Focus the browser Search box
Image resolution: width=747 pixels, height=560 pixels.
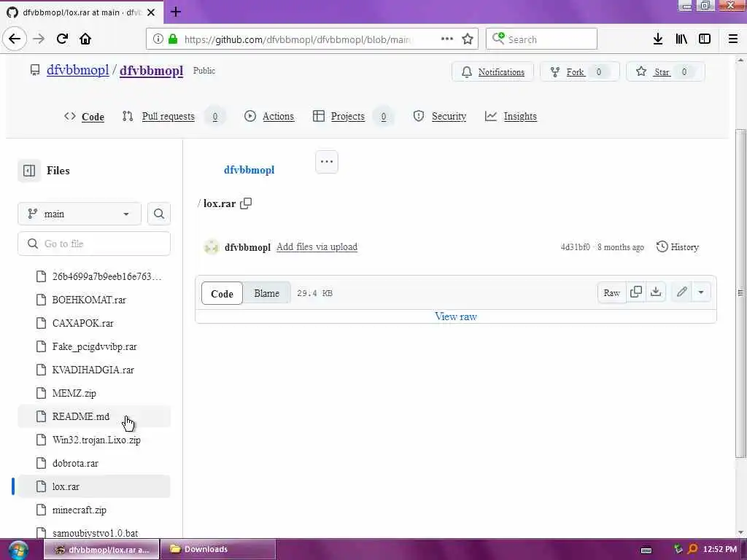point(541,39)
